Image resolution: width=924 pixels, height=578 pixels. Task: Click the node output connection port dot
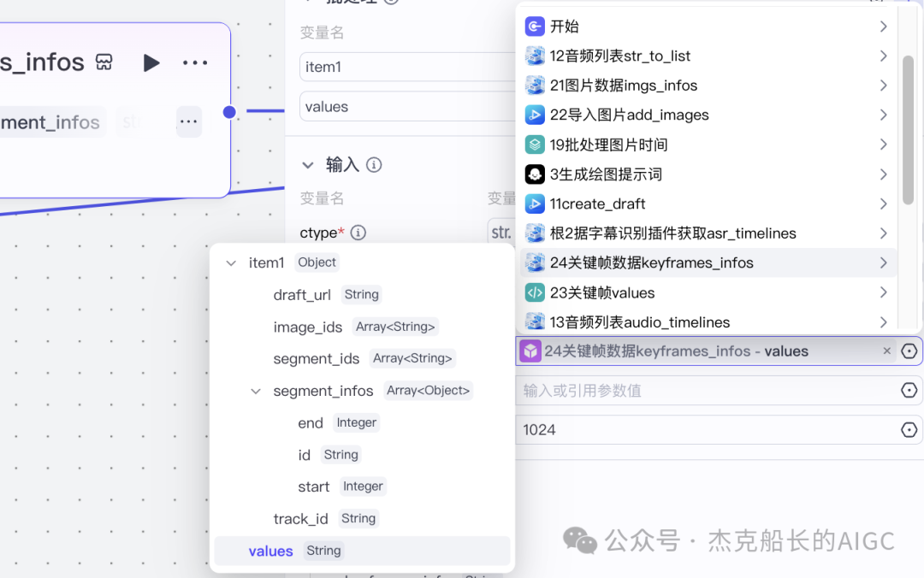[229, 112]
